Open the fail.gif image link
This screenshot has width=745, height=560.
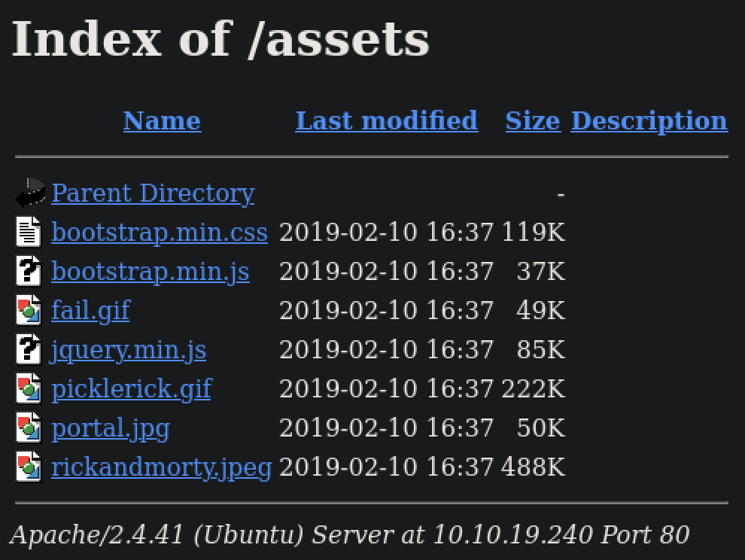point(90,311)
